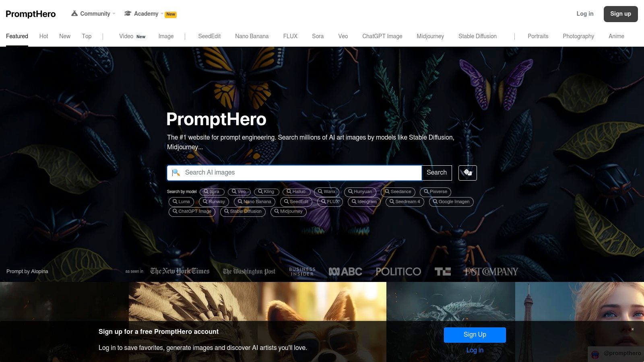
Task: Open the Community dropdown menu
Action: tap(93, 14)
